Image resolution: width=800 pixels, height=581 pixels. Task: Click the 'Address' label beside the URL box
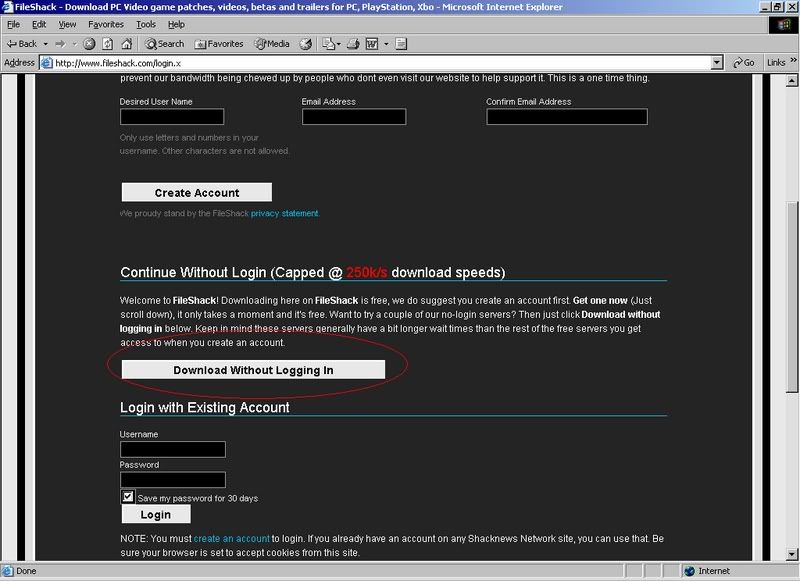(19, 63)
